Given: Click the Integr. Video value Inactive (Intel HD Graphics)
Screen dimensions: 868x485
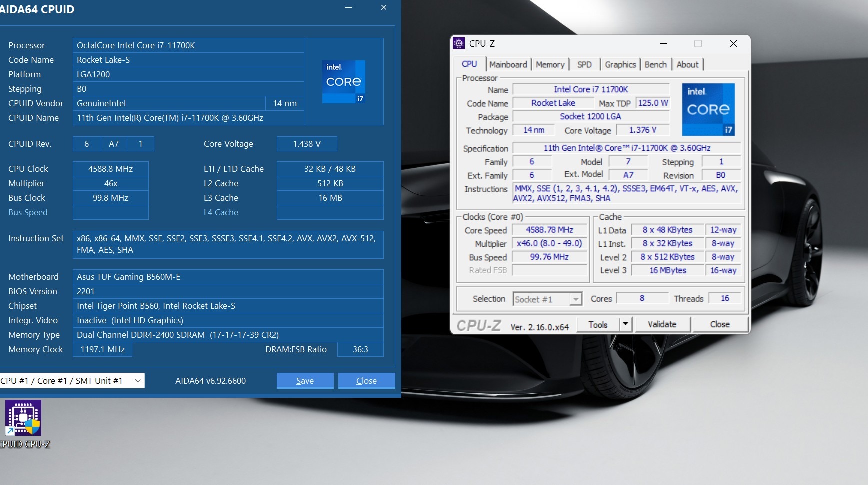Looking at the screenshot, I should [228, 320].
